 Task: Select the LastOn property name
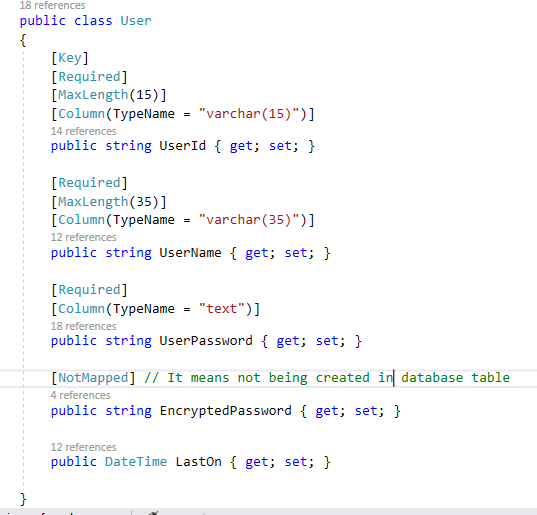coord(198,462)
